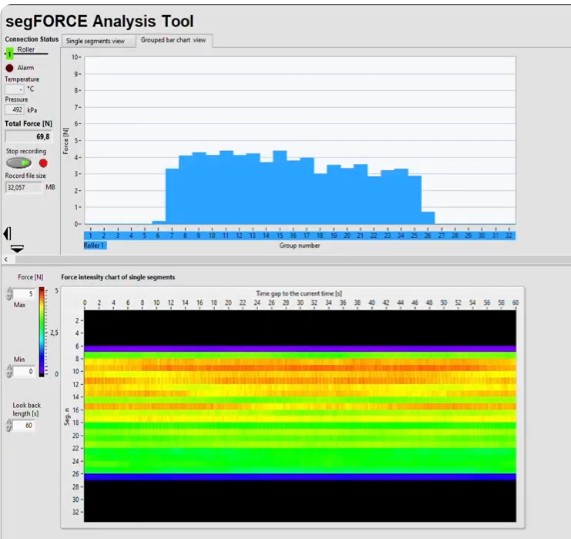Click the left scroll arrow of horizontal scrollbar
Image resolution: width=571 pixels, height=539 pixels.
tap(6, 259)
